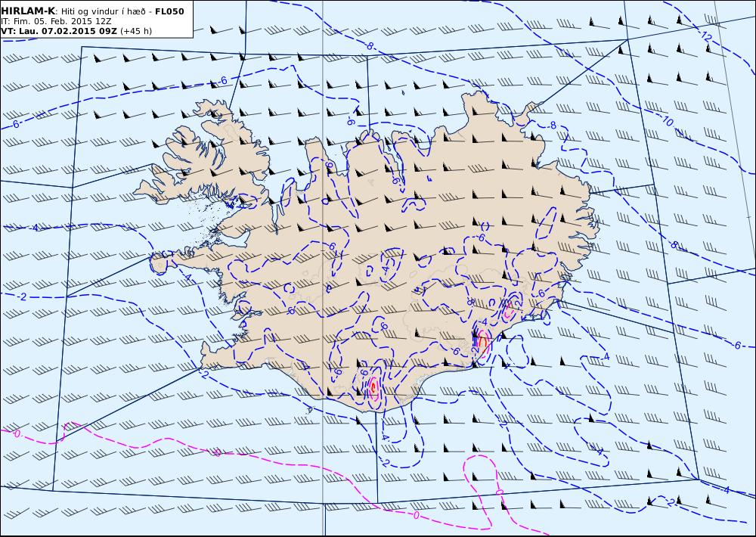Click the 'VT: Lau. 07.02.2015 09Z' valid time

(59, 31)
